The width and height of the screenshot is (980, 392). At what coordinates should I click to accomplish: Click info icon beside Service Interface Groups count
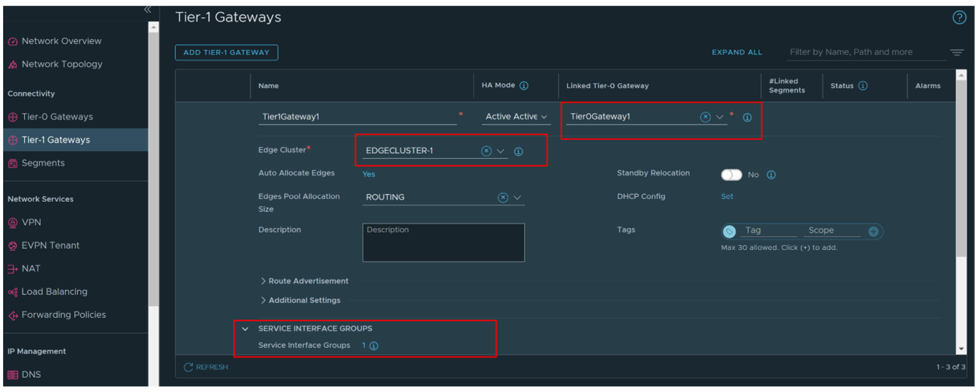coord(374,346)
